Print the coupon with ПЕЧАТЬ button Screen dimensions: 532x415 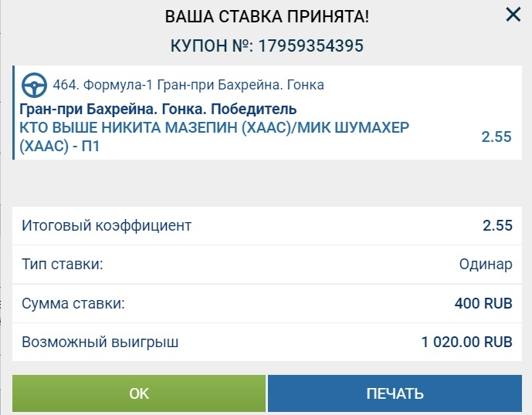point(395,393)
